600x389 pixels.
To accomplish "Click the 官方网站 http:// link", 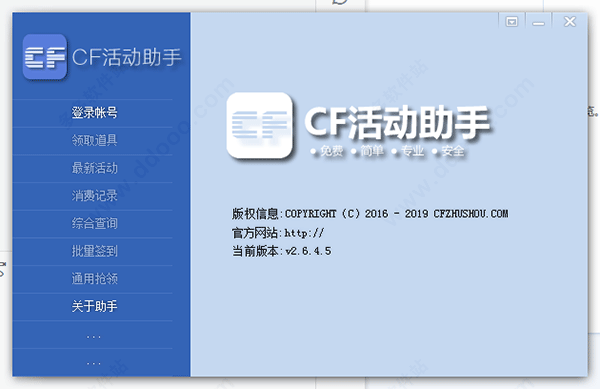I will pyautogui.click(x=278, y=233).
